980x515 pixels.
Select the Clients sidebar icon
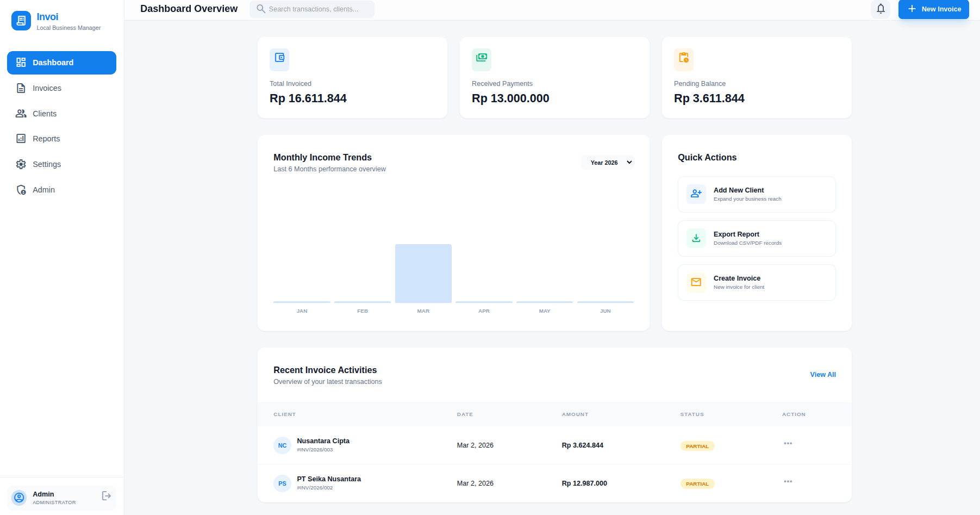pos(21,113)
